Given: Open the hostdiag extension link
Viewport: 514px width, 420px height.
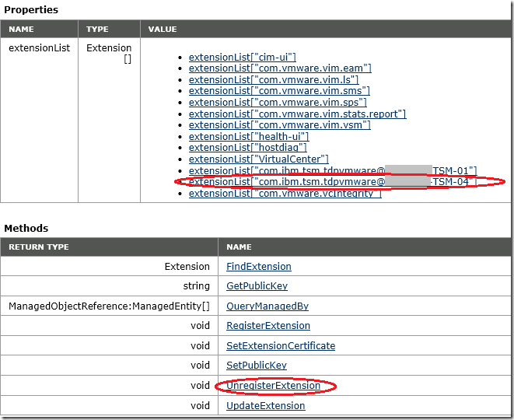Looking at the screenshot, I should click(x=248, y=147).
